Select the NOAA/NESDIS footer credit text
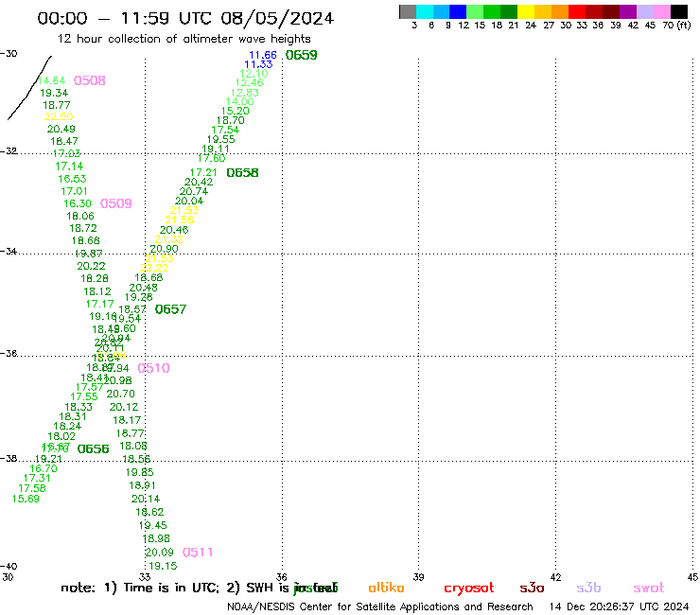 point(380,606)
